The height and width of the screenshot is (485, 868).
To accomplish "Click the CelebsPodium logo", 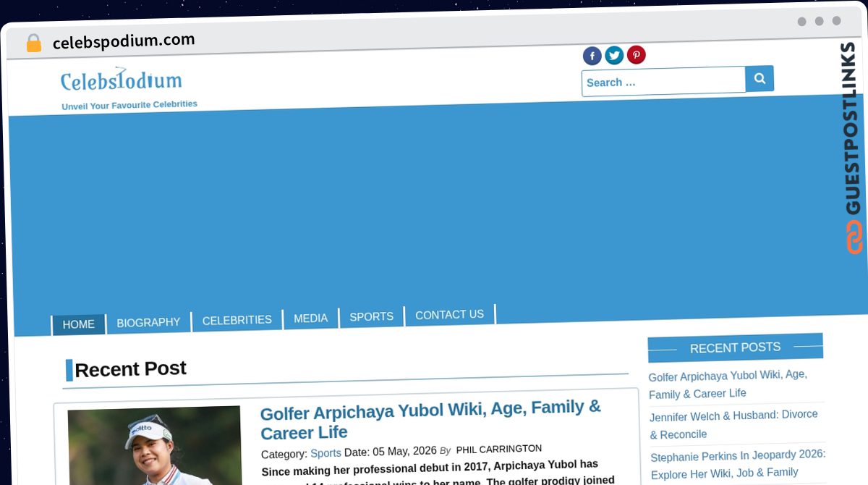I will point(122,80).
